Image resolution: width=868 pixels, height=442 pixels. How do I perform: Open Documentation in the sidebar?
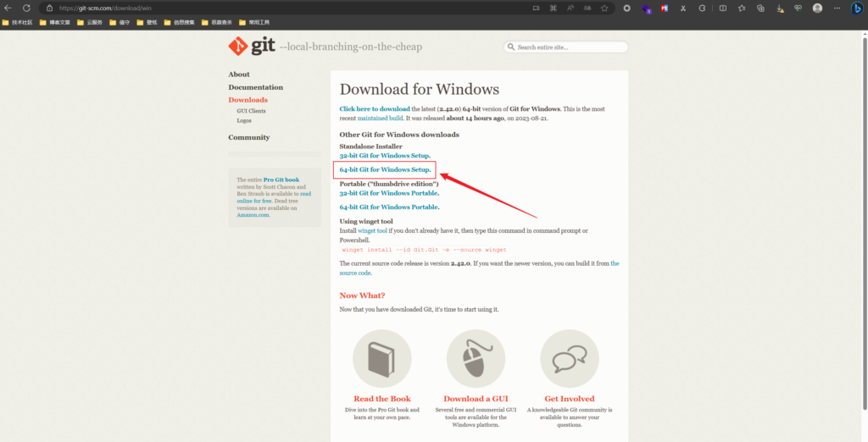[255, 87]
